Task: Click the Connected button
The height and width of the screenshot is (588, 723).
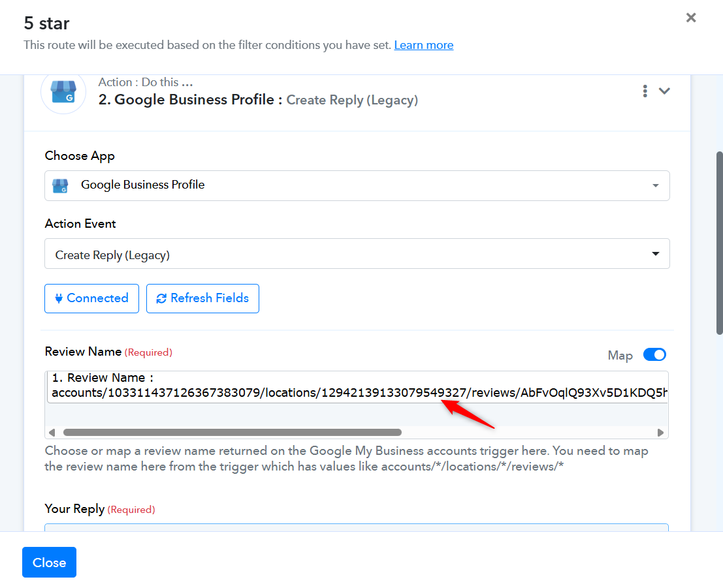Action: [x=91, y=299]
